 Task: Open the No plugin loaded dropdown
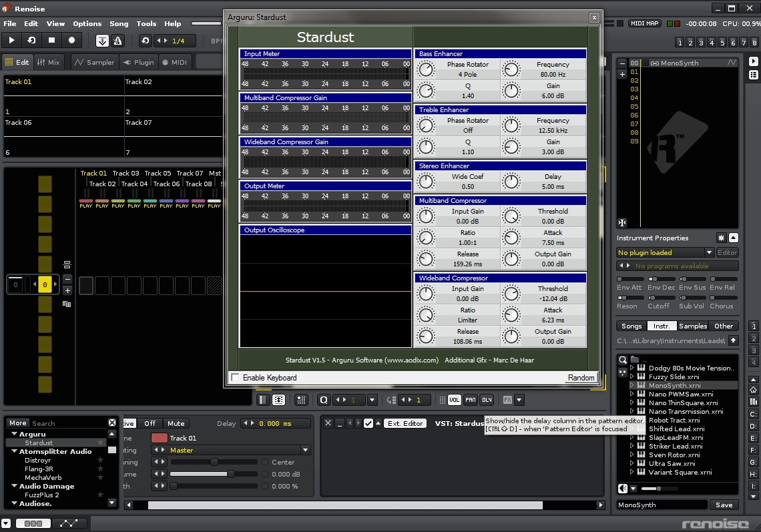point(665,252)
